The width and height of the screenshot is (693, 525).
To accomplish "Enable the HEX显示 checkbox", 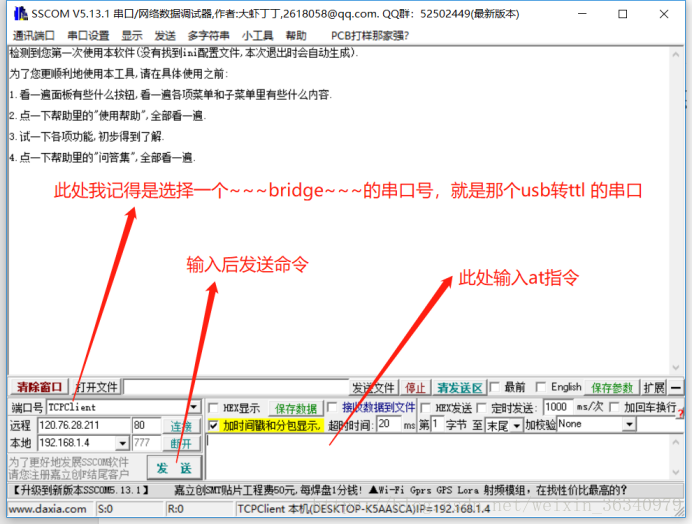I will 213,407.
